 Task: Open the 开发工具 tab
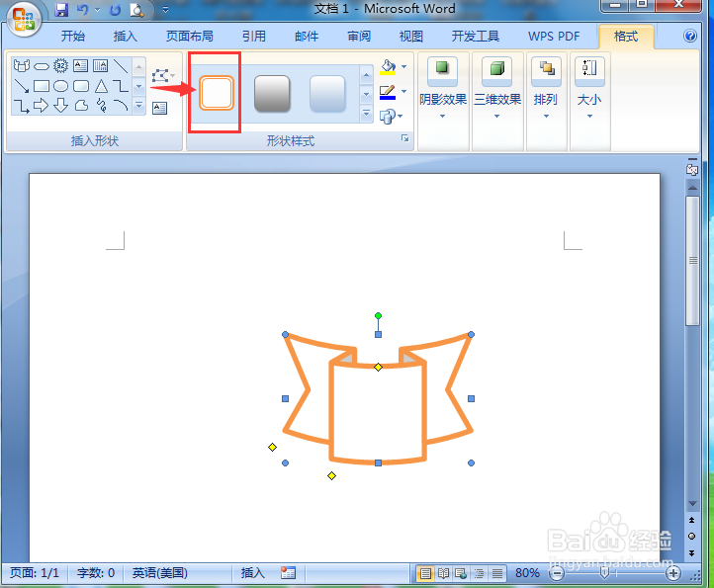point(476,37)
